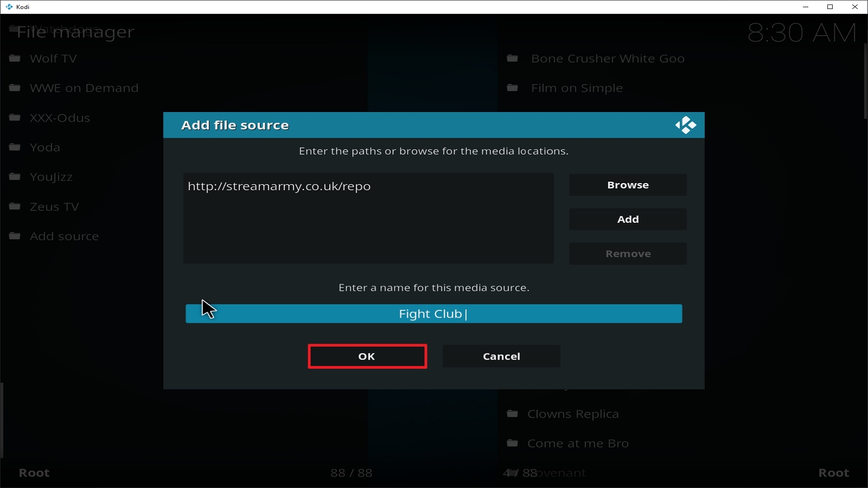This screenshot has width=868, height=488.
Task: Click the right pane Root label
Action: [x=834, y=473]
